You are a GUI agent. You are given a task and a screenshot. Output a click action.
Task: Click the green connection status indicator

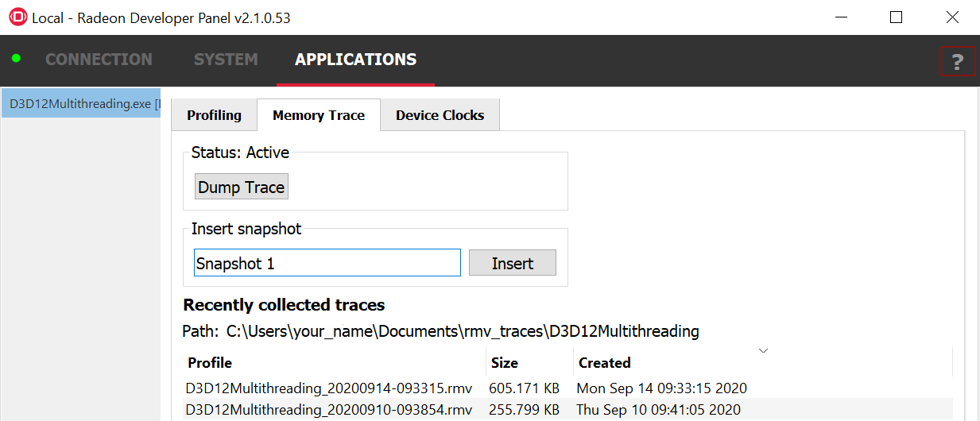pyautogui.click(x=16, y=59)
